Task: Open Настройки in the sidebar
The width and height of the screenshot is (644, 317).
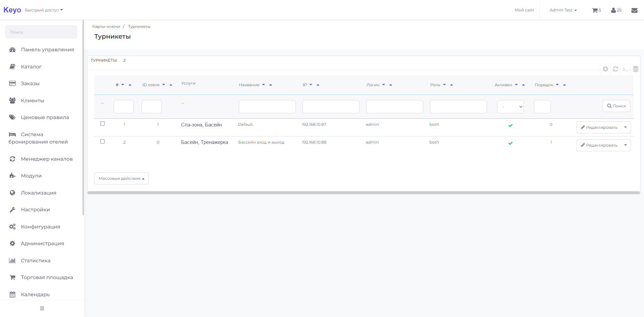Action: point(35,210)
